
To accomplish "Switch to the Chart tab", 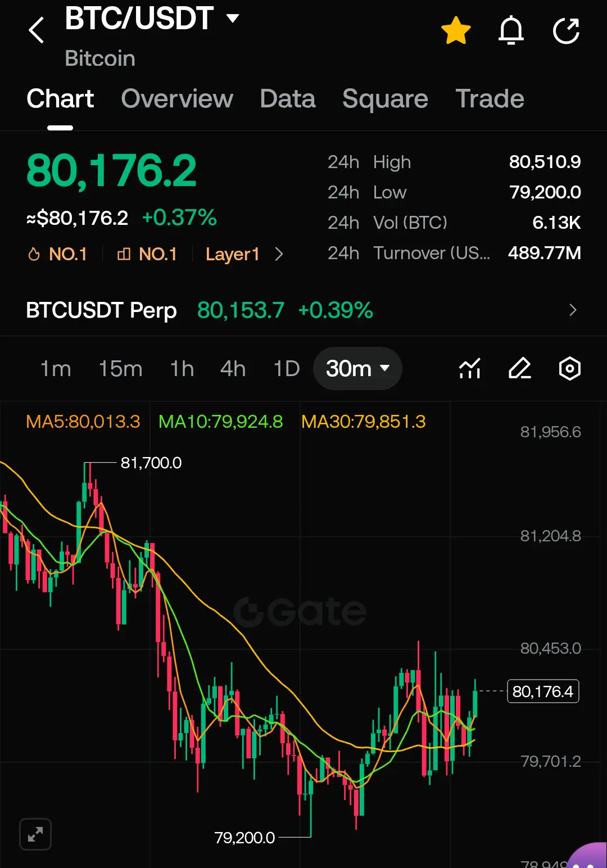I will coord(60,99).
